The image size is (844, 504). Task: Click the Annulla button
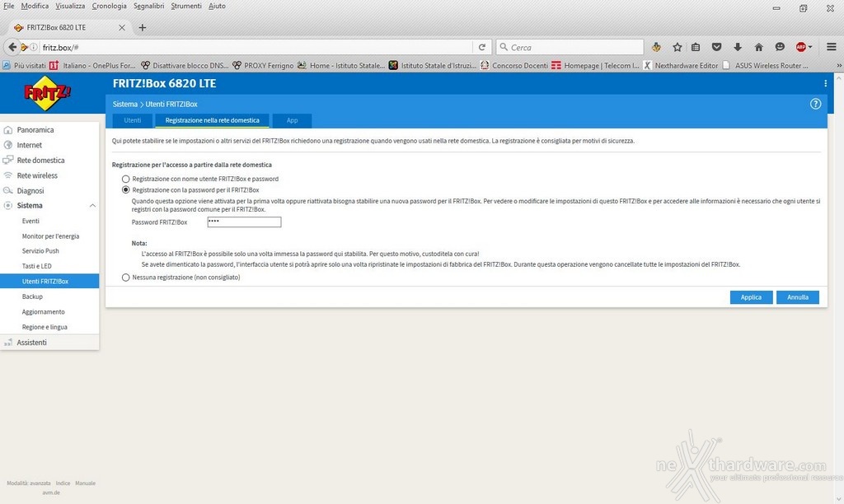[798, 297]
